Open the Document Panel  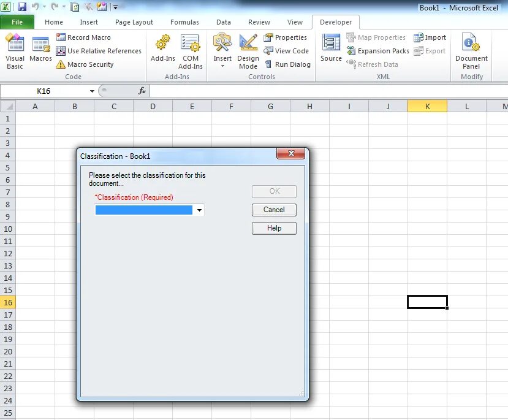coord(471,52)
